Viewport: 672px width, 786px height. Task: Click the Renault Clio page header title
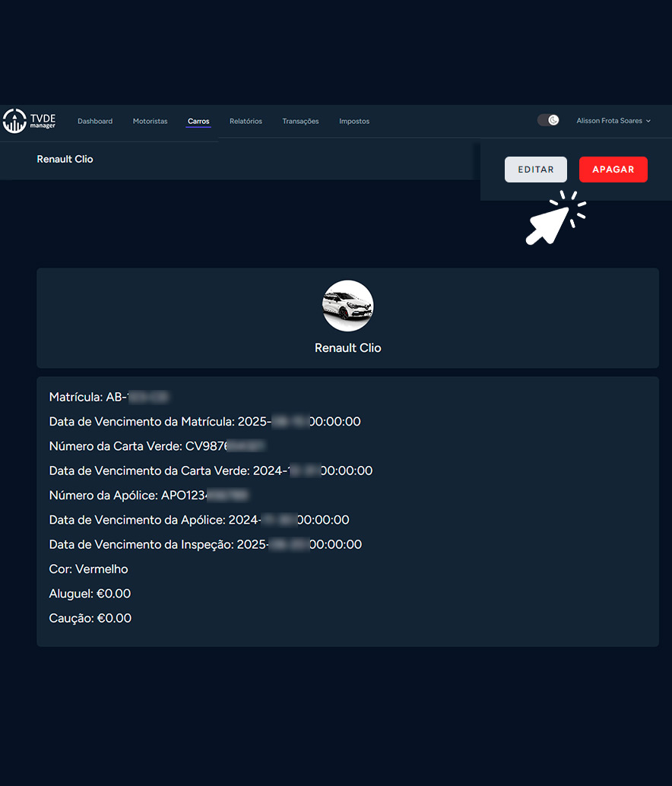pos(65,160)
